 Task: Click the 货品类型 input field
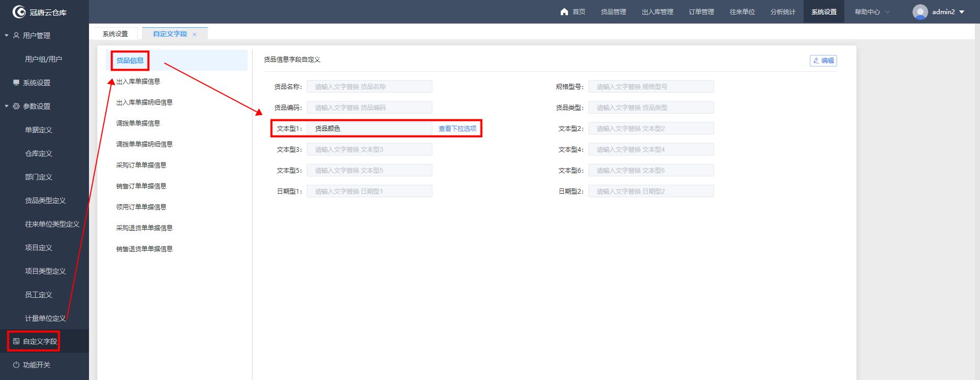(651, 108)
